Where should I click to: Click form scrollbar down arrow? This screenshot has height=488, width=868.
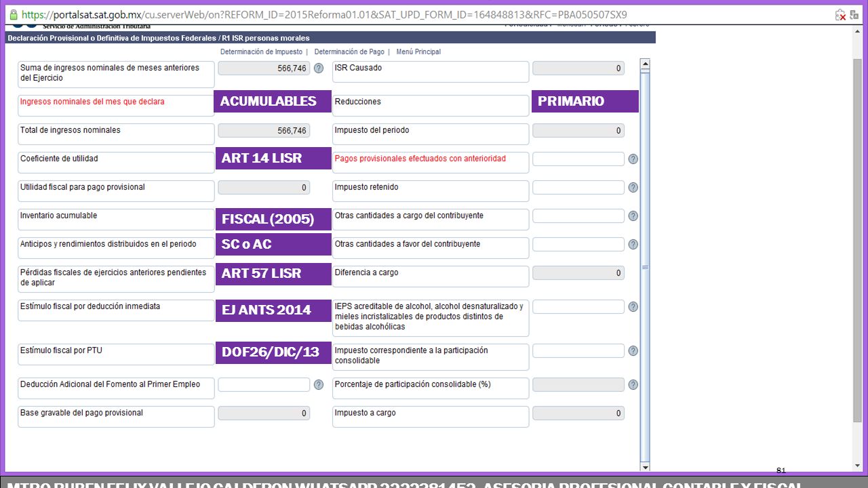coord(645,466)
